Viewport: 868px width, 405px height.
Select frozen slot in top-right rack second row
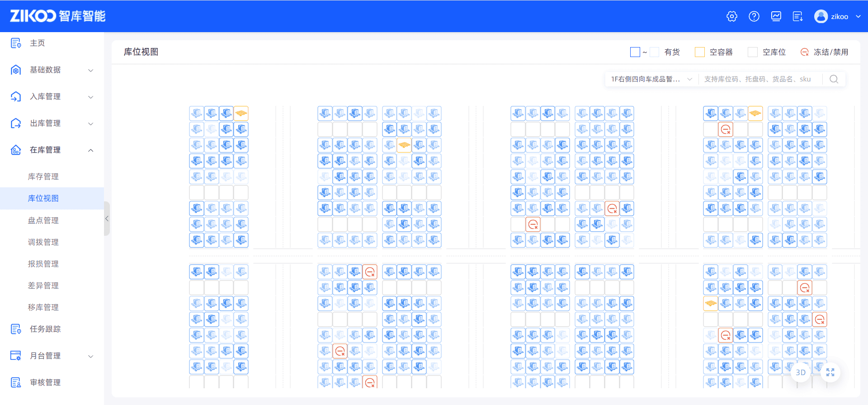point(726,129)
